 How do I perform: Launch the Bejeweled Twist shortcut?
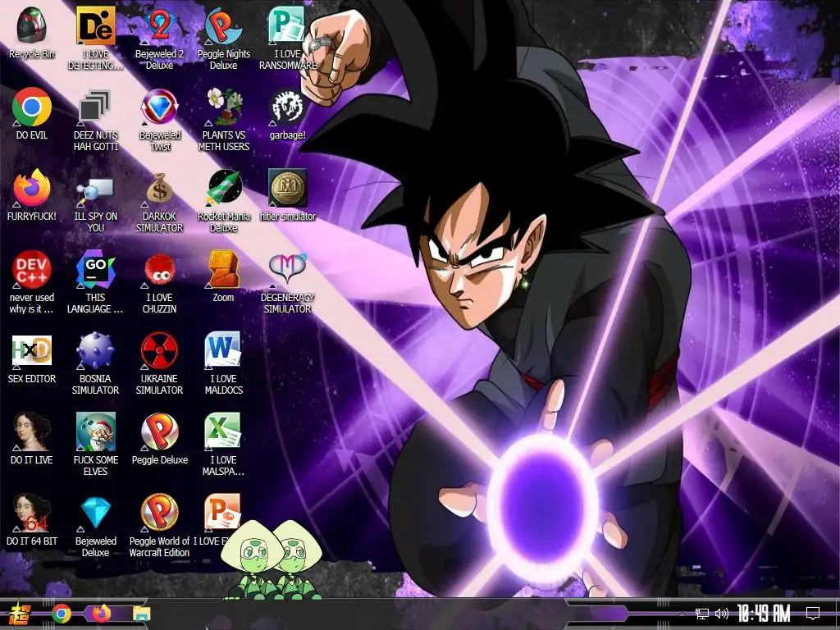[x=159, y=120]
